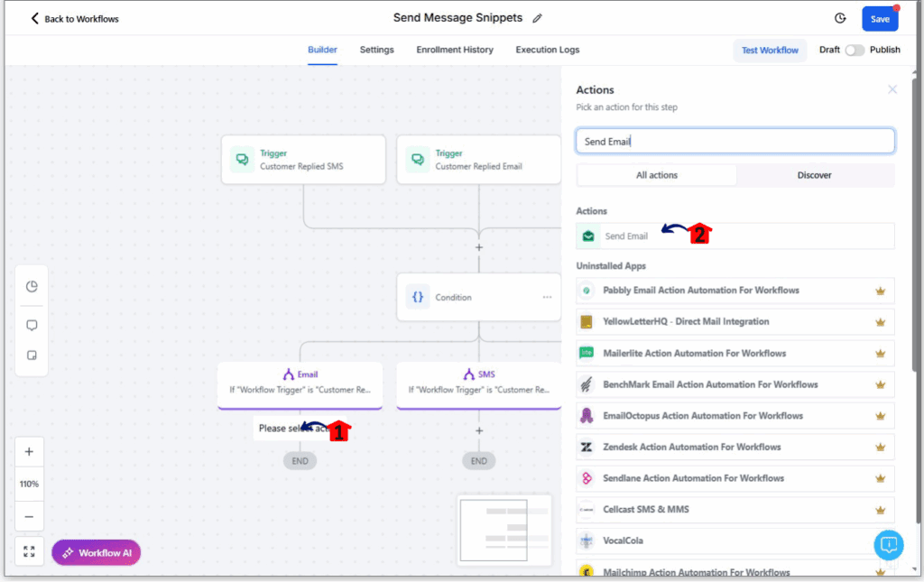Click fit-to-screen expand icon
This screenshot has width=924, height=582.
coord(29,551)
